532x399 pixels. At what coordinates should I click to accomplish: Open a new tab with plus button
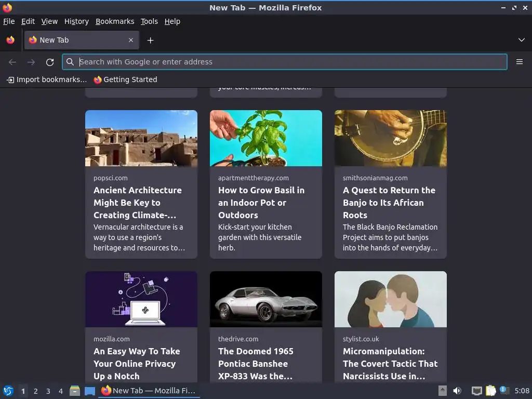click(150, 41)
